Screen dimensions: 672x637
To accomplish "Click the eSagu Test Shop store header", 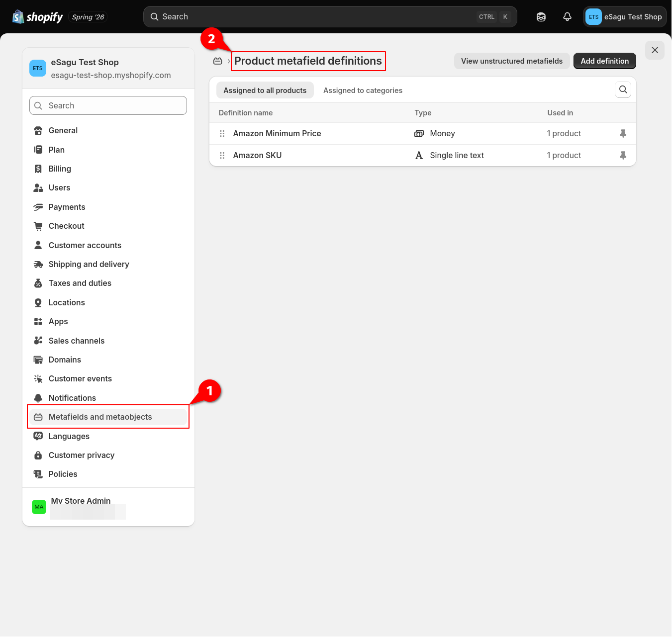I will coord(108,69).
